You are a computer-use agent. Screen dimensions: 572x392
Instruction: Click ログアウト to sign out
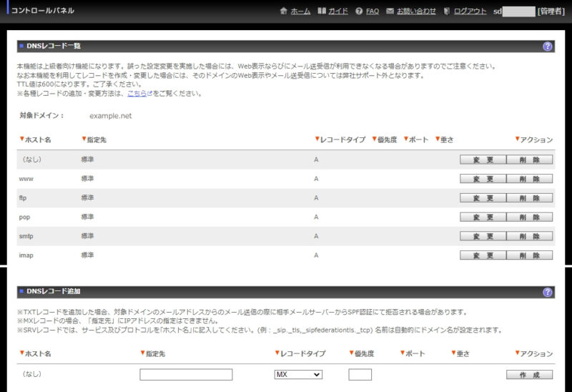(x=470, y=11)
